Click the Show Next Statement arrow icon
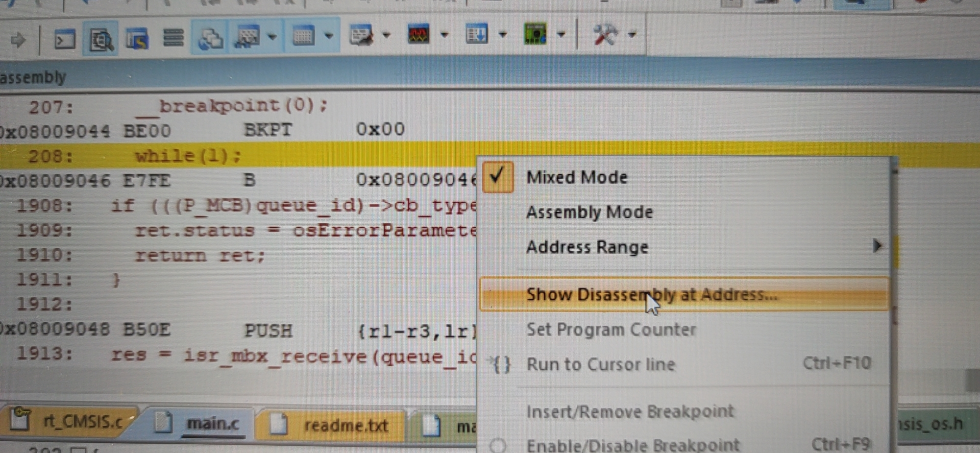This screenshot has height=453, width=980. click(x=18, y=39)
